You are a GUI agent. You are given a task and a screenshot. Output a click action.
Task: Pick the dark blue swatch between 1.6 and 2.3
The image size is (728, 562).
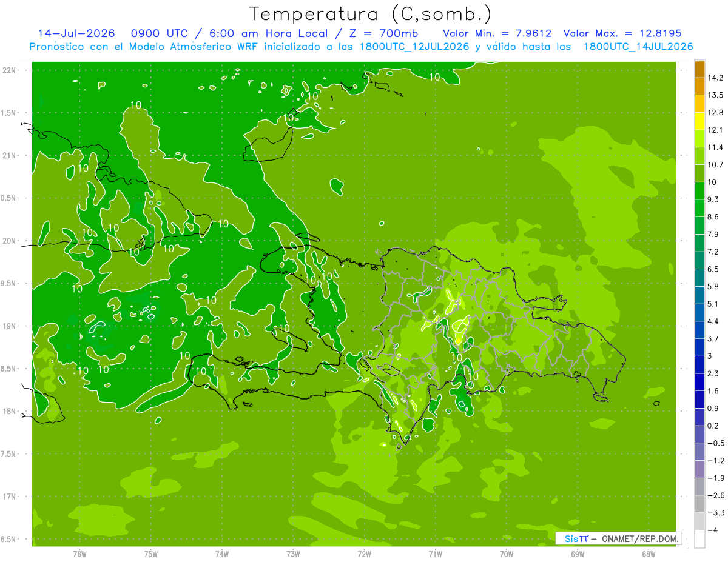coord(700,382)
